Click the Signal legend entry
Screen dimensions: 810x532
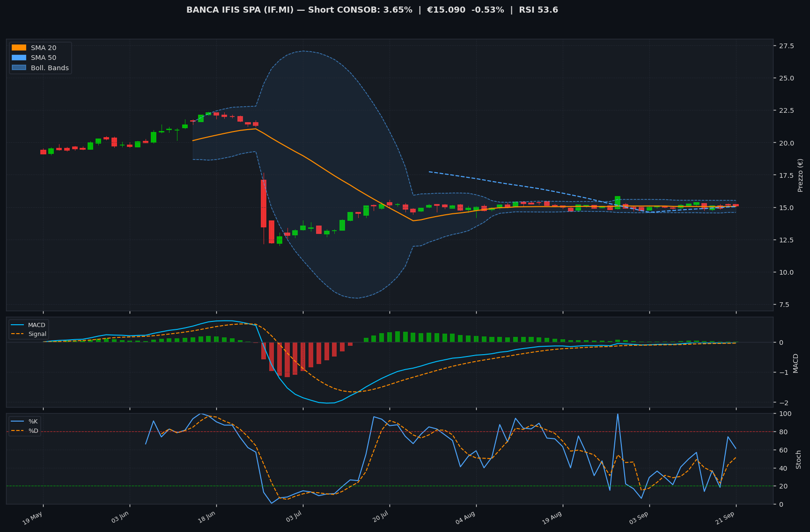[29, 334]
